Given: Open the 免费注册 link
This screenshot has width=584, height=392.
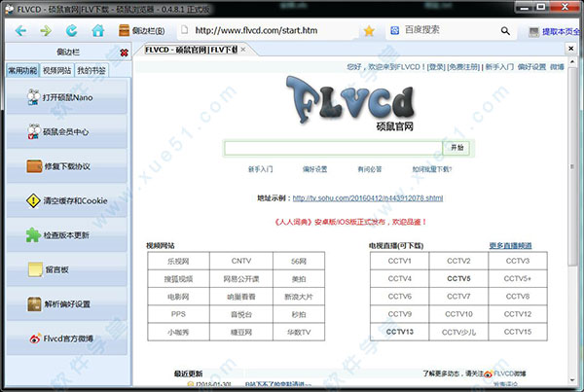Looking at the screenshot, I should (463, 67).
